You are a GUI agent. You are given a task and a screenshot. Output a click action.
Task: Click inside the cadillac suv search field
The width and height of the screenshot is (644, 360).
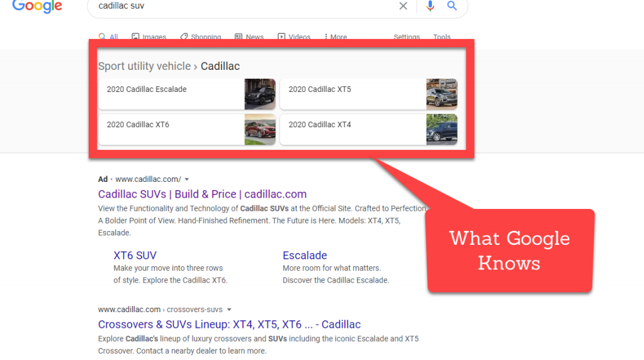[x=239, y=6]
